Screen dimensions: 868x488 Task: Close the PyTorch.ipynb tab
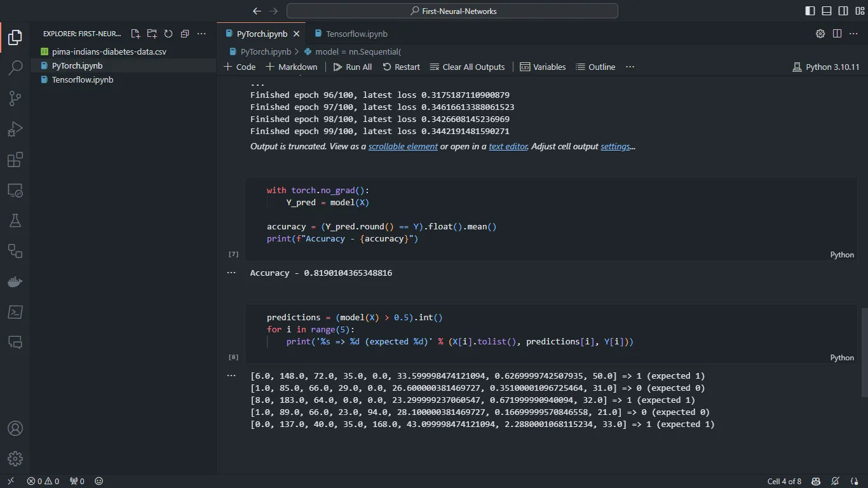(x=297, y=34)
